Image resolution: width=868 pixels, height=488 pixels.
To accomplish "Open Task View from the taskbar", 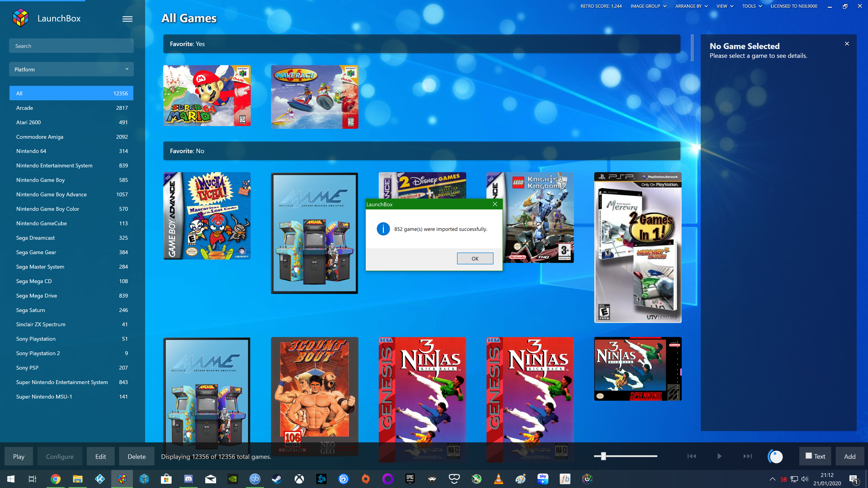I will click(x=32, y=479).
